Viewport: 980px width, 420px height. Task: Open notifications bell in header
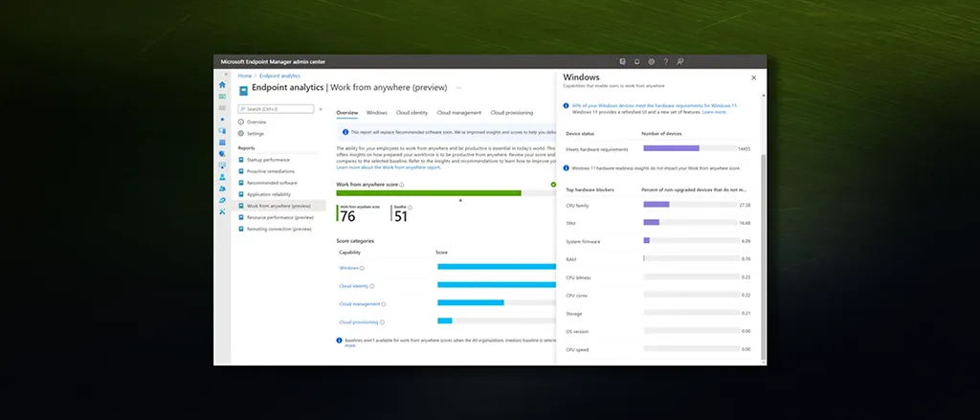tap(636, 61)
